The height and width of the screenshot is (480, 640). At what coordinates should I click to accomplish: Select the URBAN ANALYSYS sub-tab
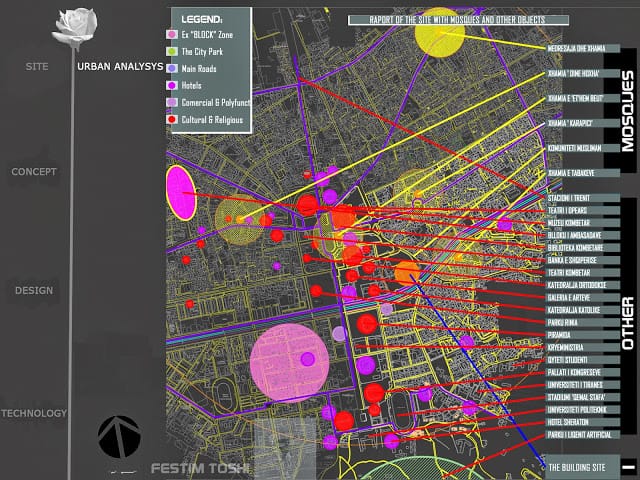120,67
